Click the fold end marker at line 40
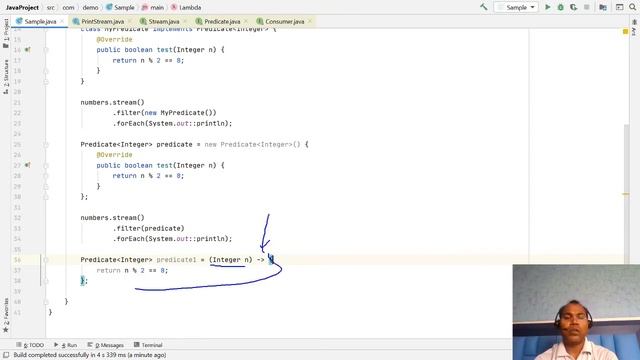640x360 pixels. [46, 302]
